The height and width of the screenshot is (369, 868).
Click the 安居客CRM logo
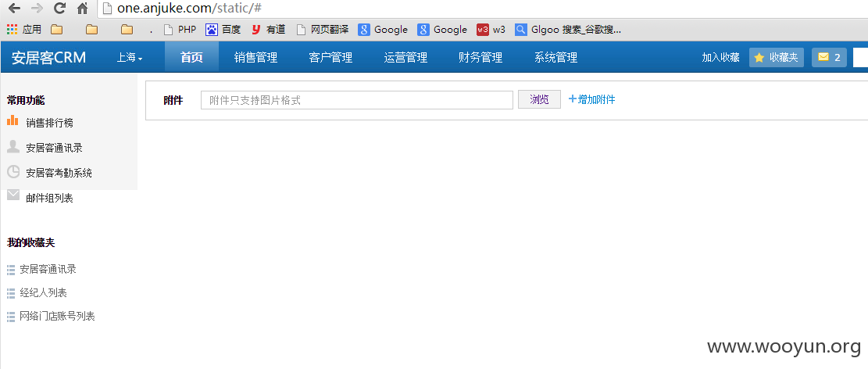[48, 58]
